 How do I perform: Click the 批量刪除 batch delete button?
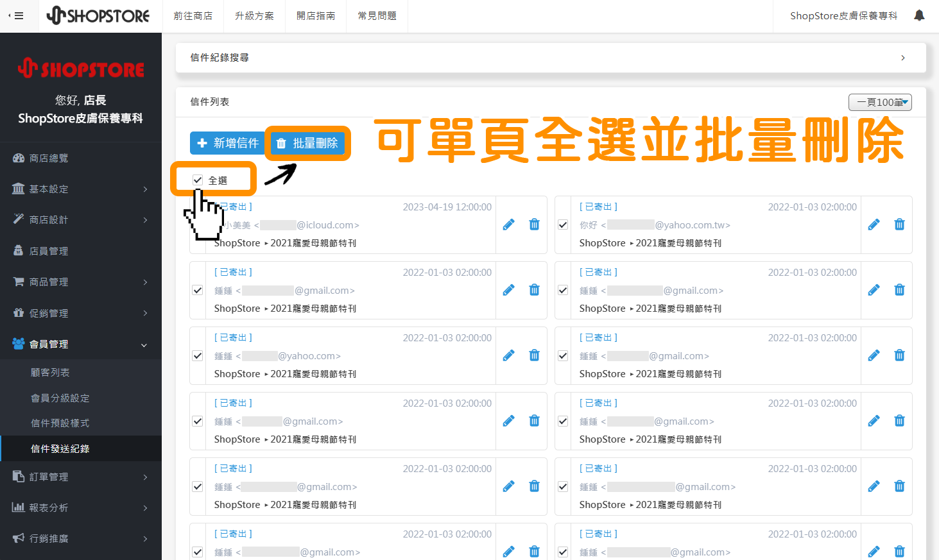click(x=307, y=143)
